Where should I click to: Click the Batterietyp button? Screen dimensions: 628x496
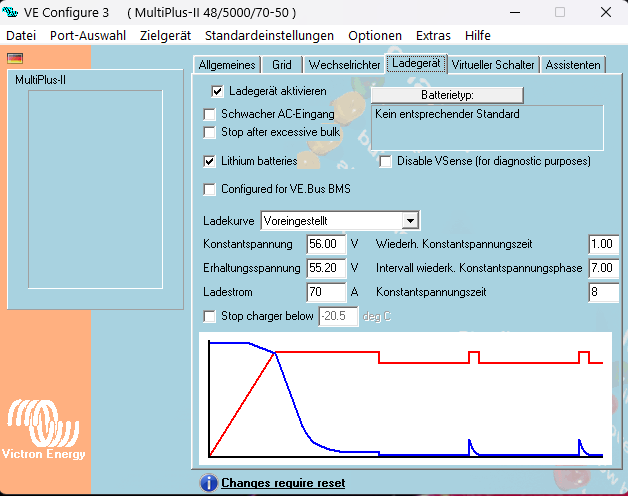click(x=447, y=95)
